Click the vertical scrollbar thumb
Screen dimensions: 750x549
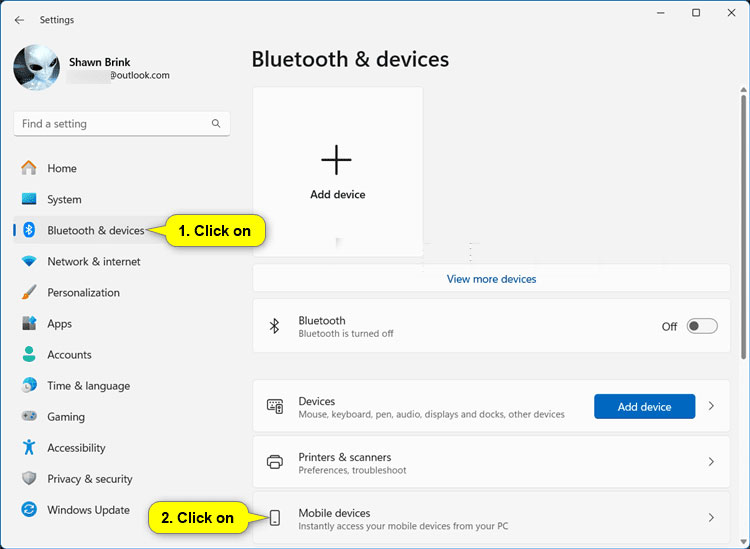(743, 227)
